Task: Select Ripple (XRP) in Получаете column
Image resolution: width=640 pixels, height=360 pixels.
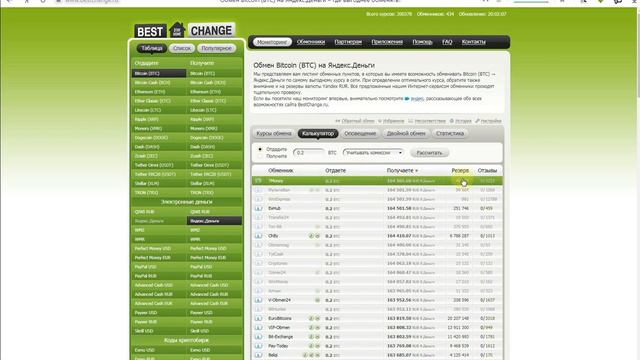Action: tap(214, 119)
